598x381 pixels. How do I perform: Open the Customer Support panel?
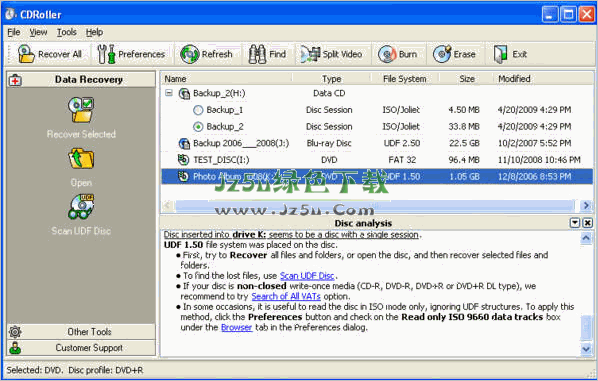[x=81, y=348]
